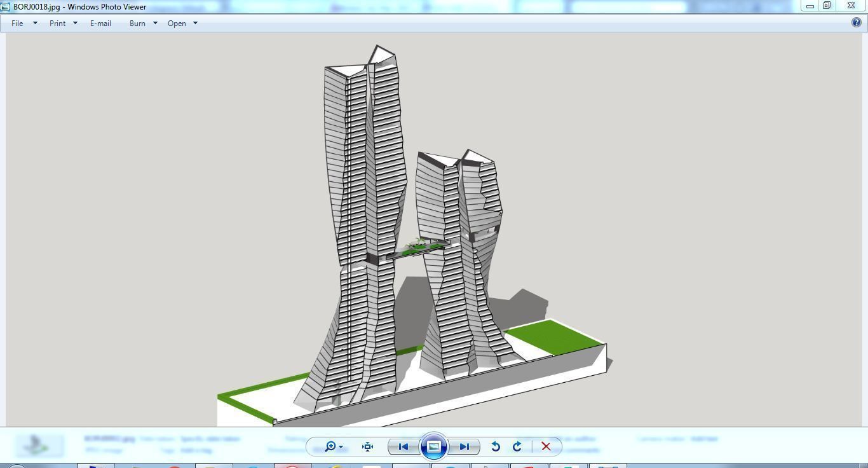Rotate image clockwise
Screen dimensions: 868x468
click(x=517, y=446)
